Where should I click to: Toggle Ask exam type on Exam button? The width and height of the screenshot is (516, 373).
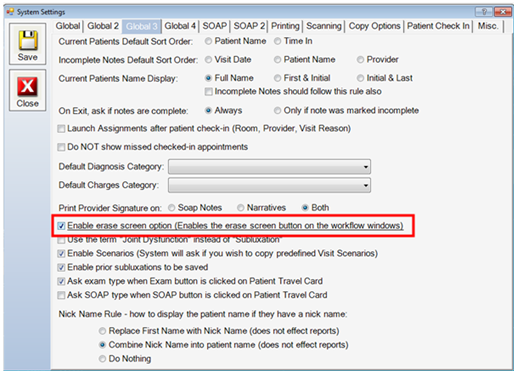click(61, 281)
